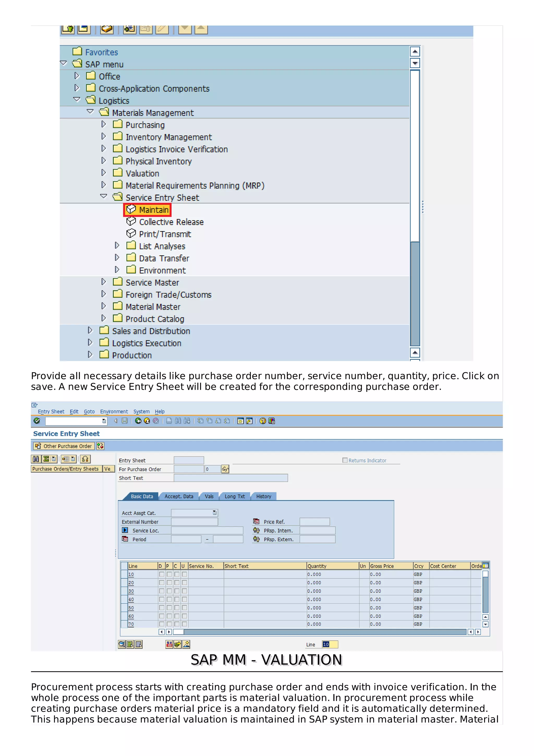Open the Goto menu
The width and height of the screenshot is (534, 756).
point(89,411)
